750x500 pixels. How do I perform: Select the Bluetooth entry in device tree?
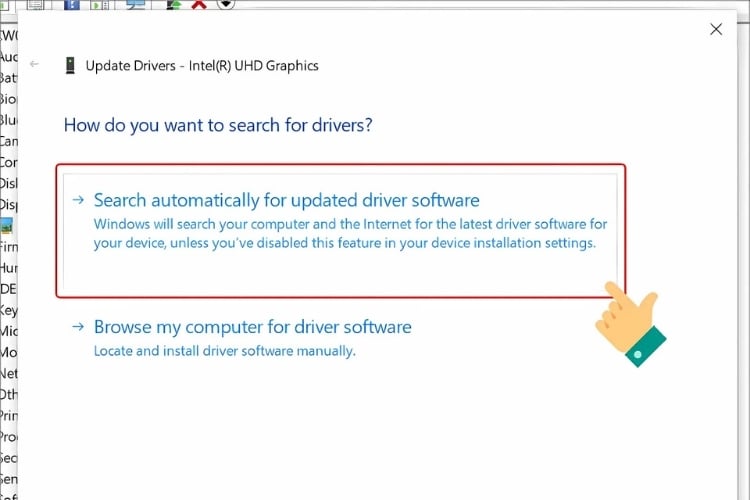pyautogui.click(x=8, y=119)
